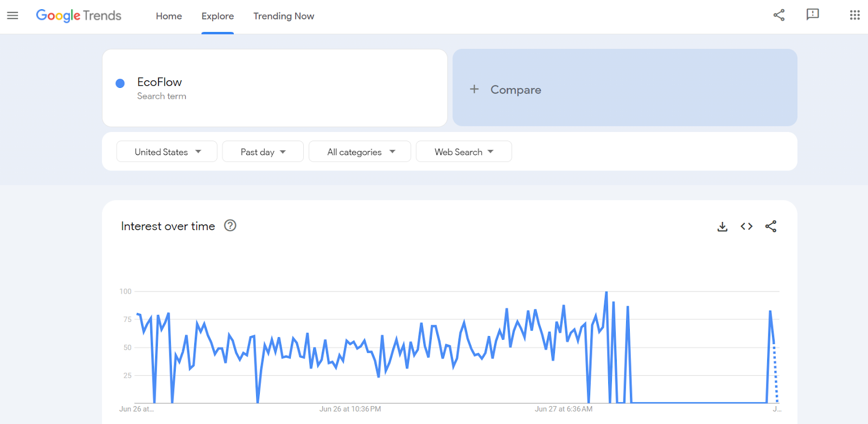Click the share icon in the top bar
The width and height of the screenshot is (868, 424).
tap(778, 15)
